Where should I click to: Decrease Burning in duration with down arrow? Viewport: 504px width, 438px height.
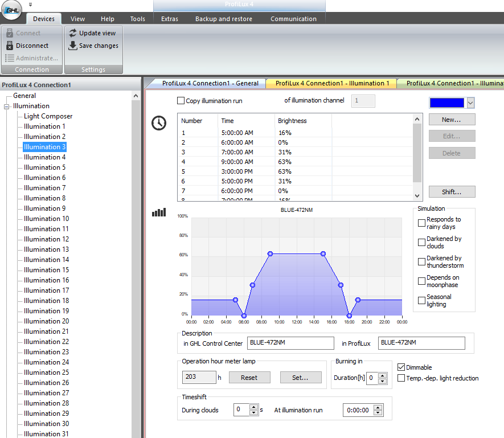(x=382, y=381)
